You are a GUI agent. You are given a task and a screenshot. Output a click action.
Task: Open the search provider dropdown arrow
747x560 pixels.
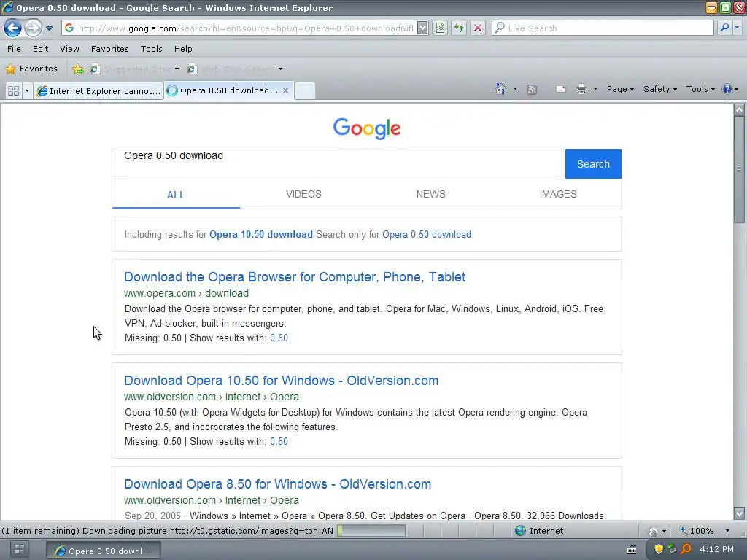pos(737,28)
